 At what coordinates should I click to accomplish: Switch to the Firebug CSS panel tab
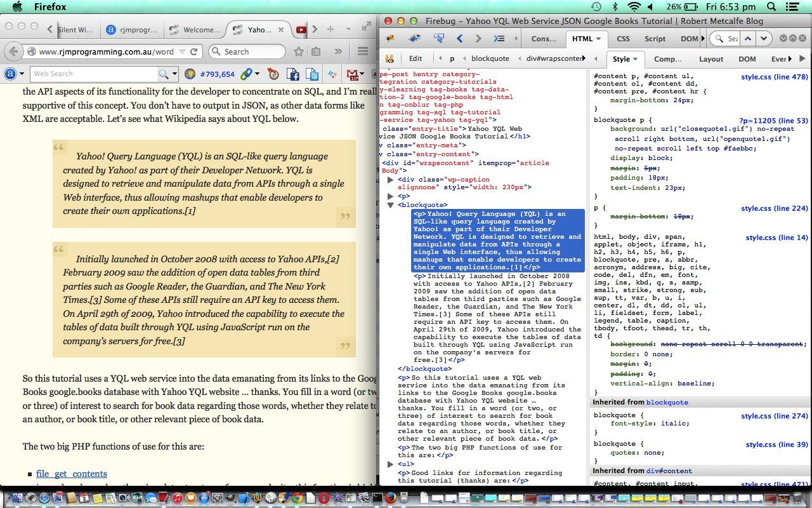click(623, 39)
